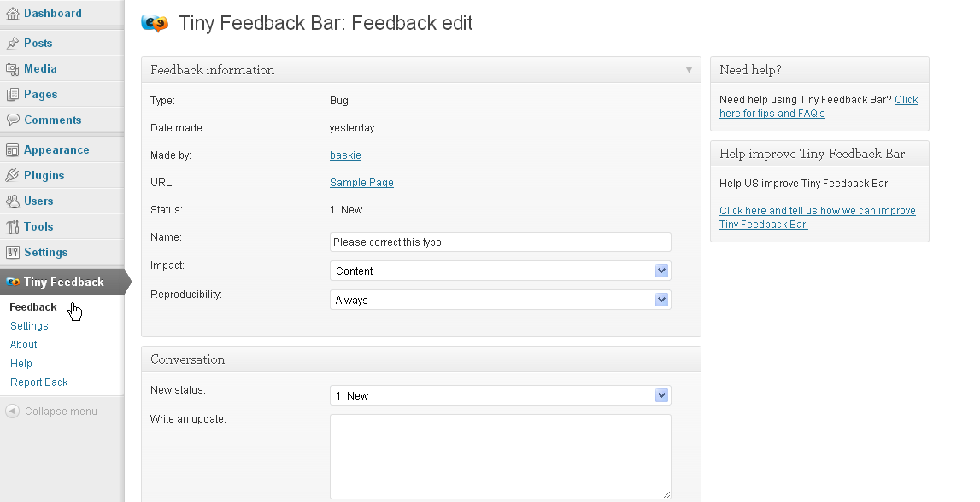This screenshot has height=502, width=980.
Task: Open the Appearance menu
Action: 56,150
